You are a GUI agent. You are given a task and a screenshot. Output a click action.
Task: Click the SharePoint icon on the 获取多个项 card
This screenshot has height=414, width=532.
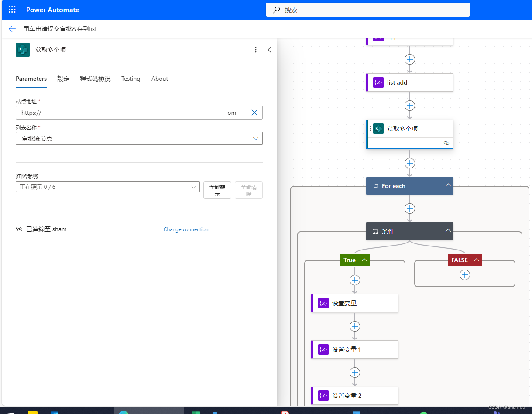378,129
